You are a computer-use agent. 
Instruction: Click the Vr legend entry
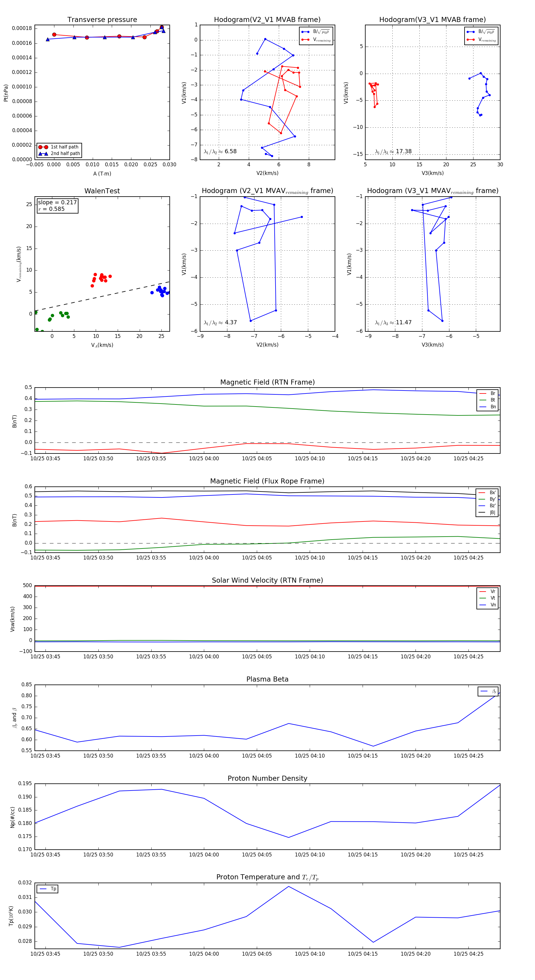(x=487, y=592)
